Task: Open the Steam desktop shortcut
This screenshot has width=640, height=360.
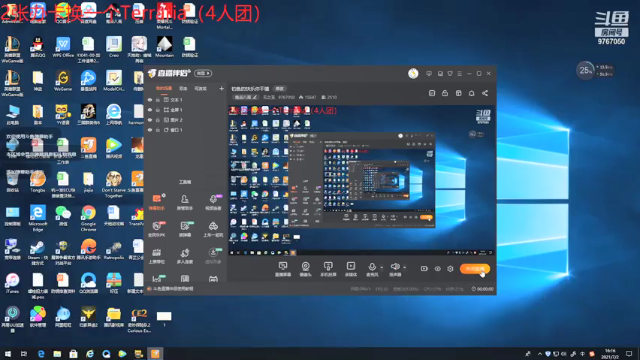Action: click(x=38, y=252)
